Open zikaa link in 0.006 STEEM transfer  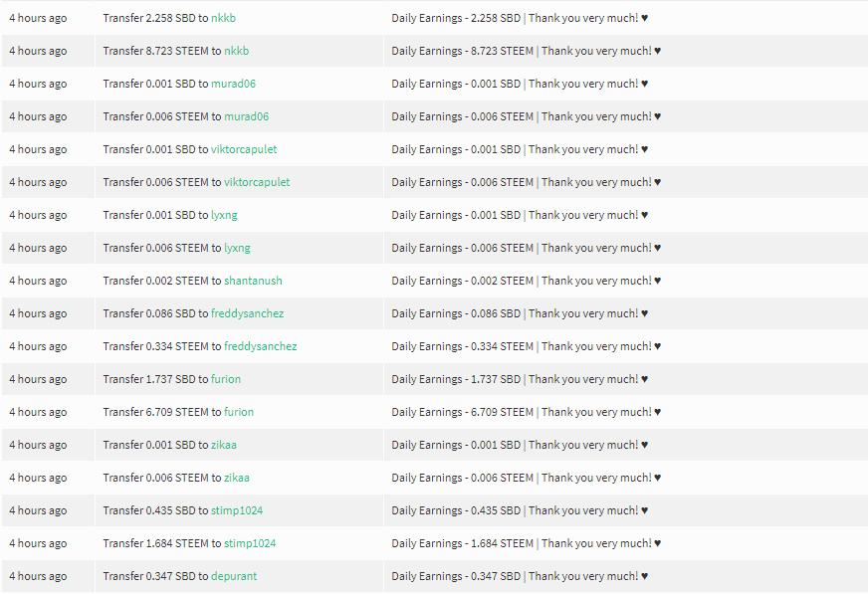[236, 478]
